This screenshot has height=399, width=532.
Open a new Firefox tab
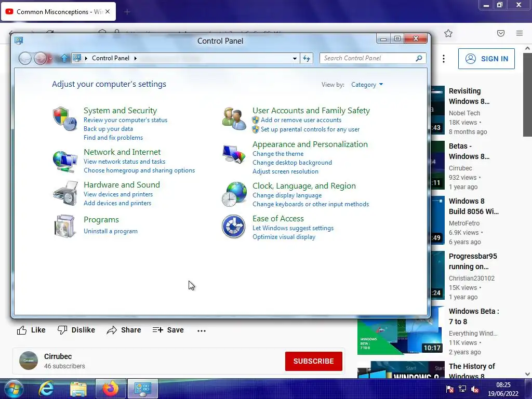click(x=127, y=12)
